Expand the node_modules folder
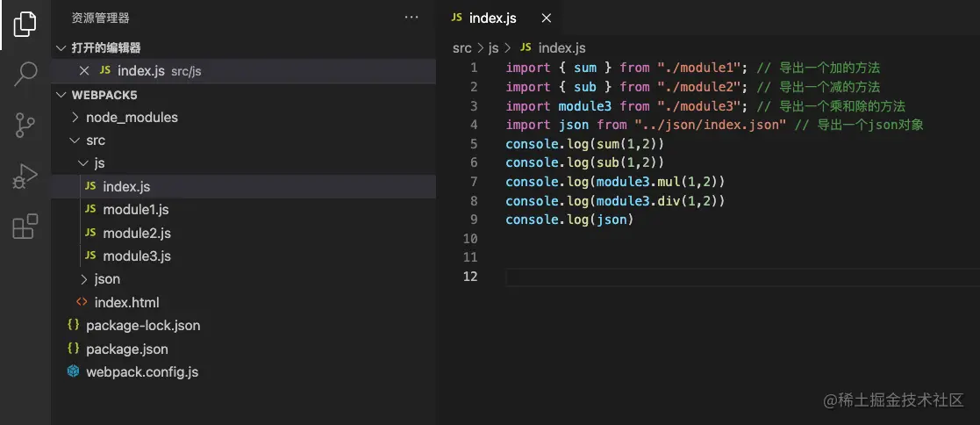The image size is (980, 425). pyautogui.click(x=75, y=118)
